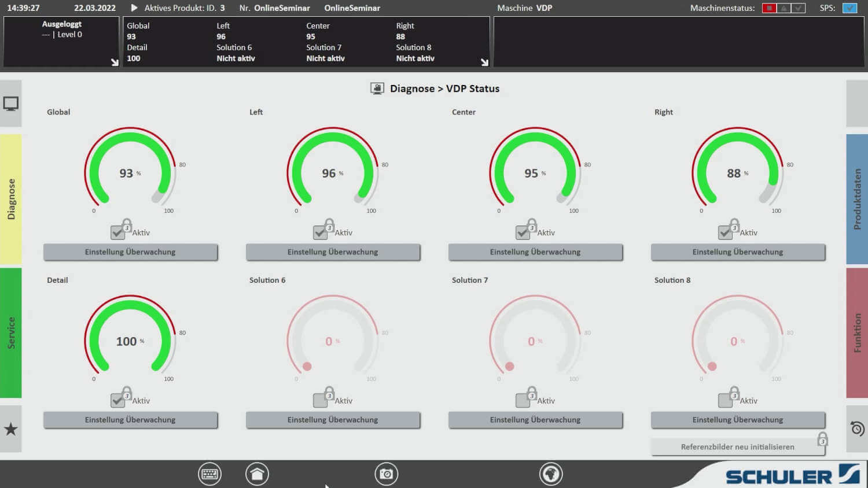Go to the home screen icon

click(x=257, y=474)
